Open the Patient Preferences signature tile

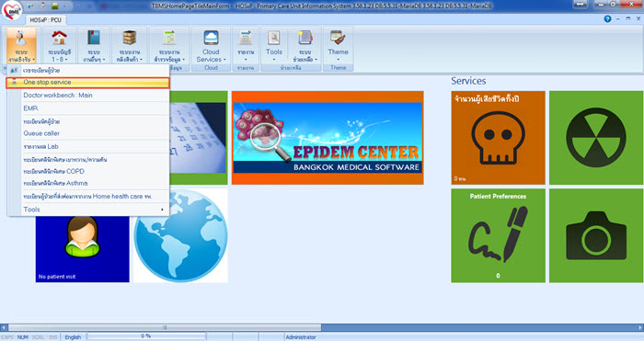tap(499, 235)
